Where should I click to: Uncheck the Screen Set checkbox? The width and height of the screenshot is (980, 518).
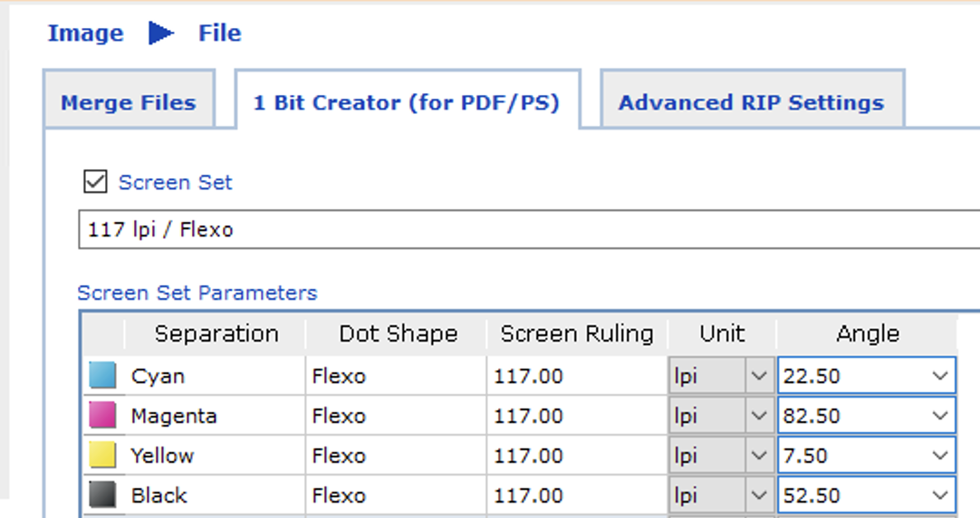tap(95, 182)
